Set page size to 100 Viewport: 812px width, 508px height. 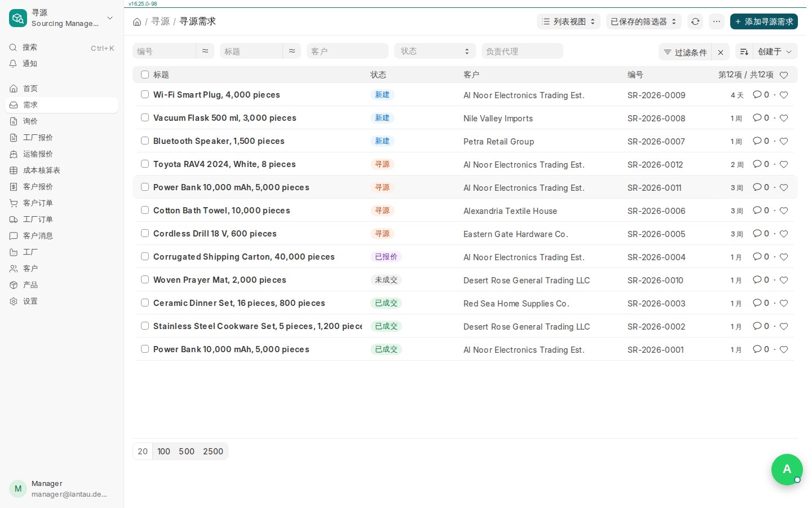click(x=164, y=452)
